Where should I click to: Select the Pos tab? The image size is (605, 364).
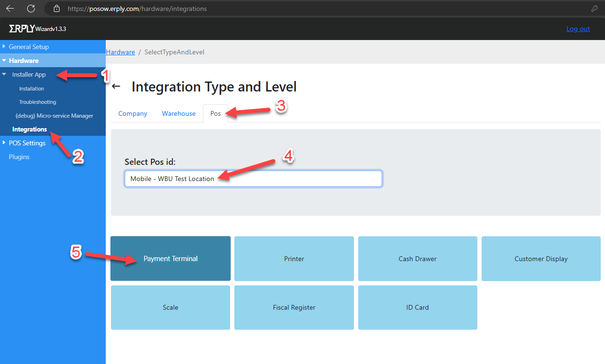[x=216, y=113]
